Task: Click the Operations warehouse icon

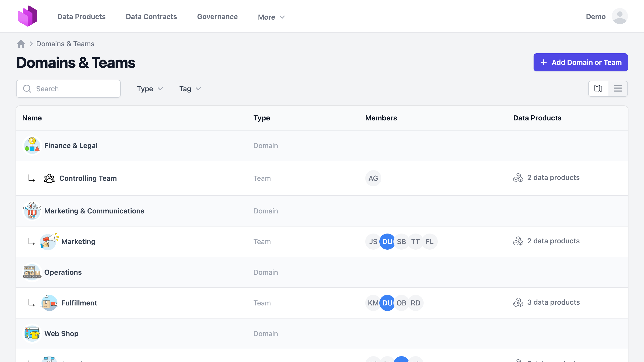Action: click(32, 272)
